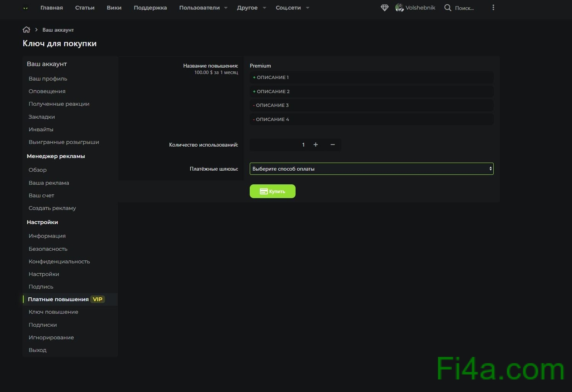
Task: Click the diamond premium icon
Action: point(385,8)
